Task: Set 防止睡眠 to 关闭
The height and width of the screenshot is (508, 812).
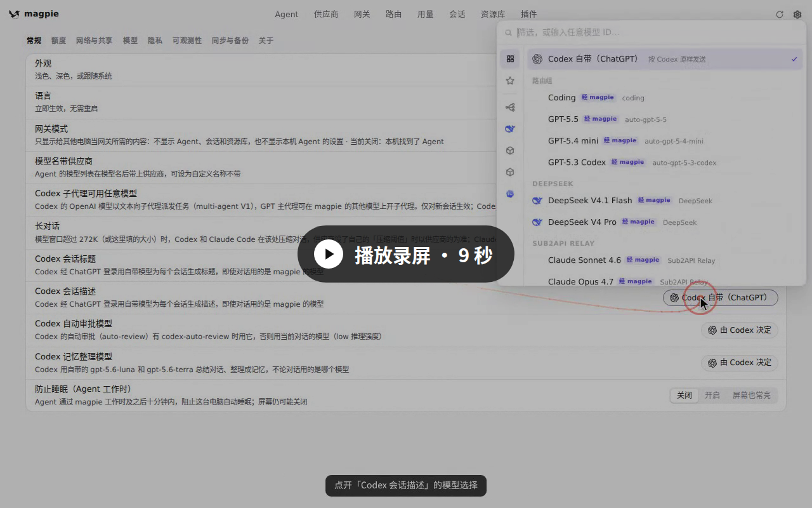Action: pyautogui.click(x=684, y=395)
